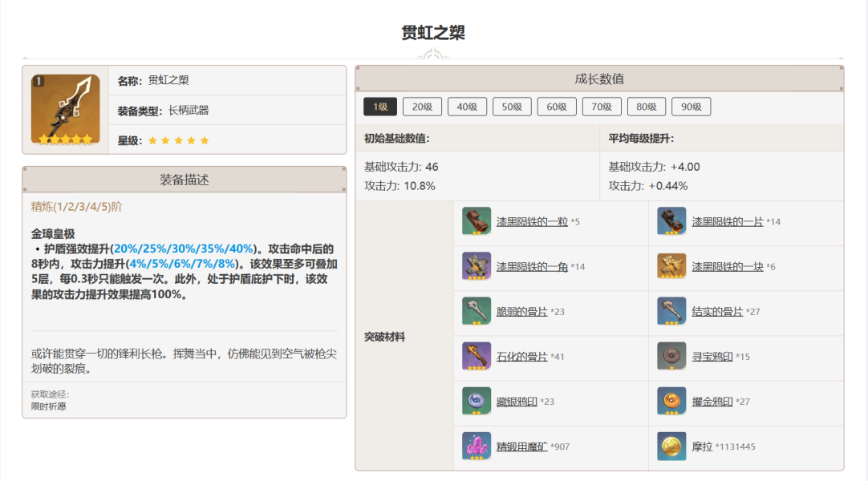Click the 寻宝鸦印 insignia icon
The image size is (868, 481).
point(671,356)
